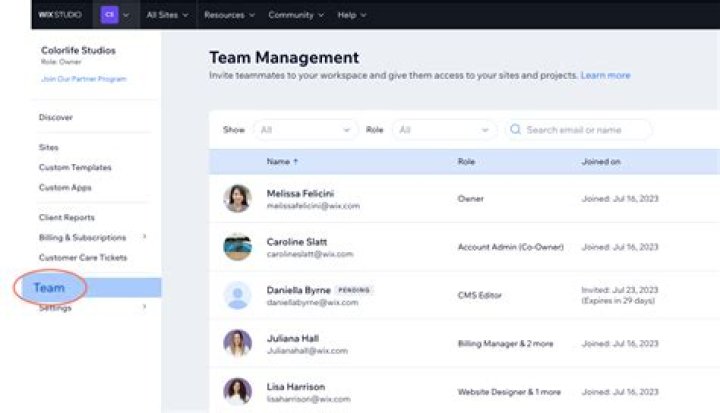Open the Role filter dropdown
The image size is (720, 413).
443,130
